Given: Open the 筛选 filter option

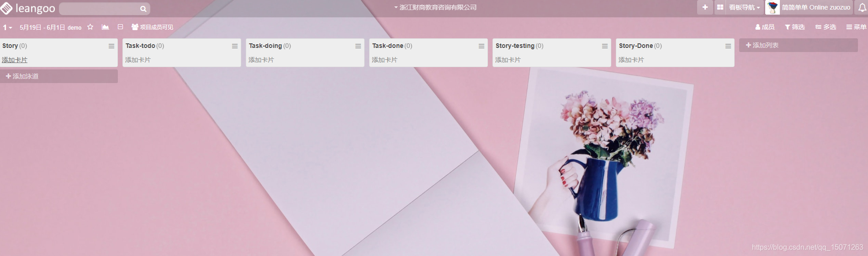Looking at the screenshot, I should tap(795, 27).
